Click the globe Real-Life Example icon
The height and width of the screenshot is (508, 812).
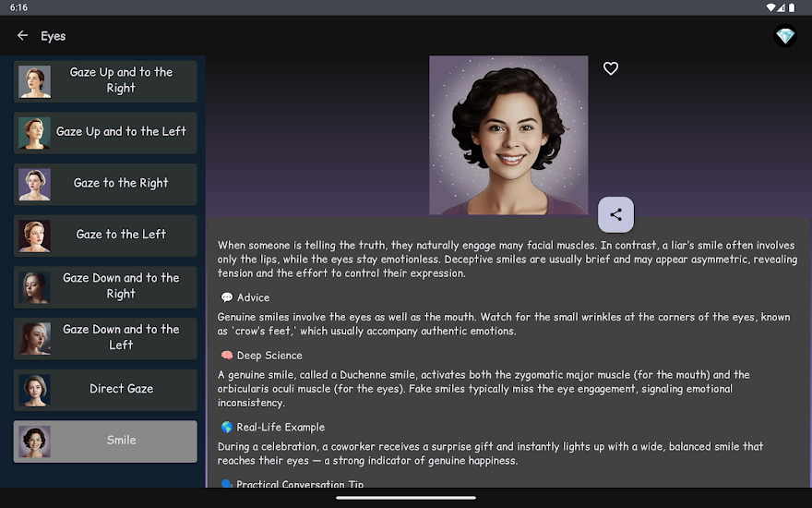(x=227, y=428)
